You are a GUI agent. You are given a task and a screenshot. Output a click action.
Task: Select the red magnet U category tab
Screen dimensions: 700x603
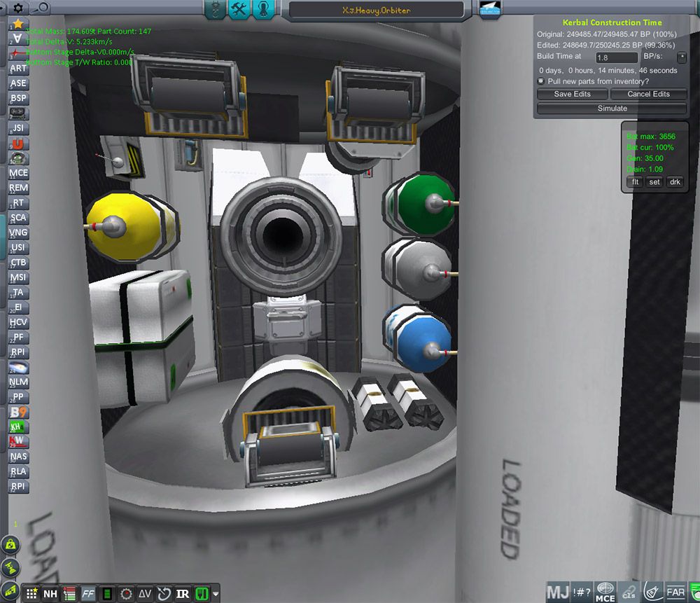pyautogui.click(x=18, y=144)
